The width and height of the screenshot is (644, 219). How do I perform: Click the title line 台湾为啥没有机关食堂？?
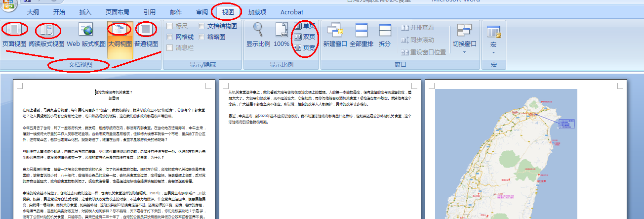point(114,92)
